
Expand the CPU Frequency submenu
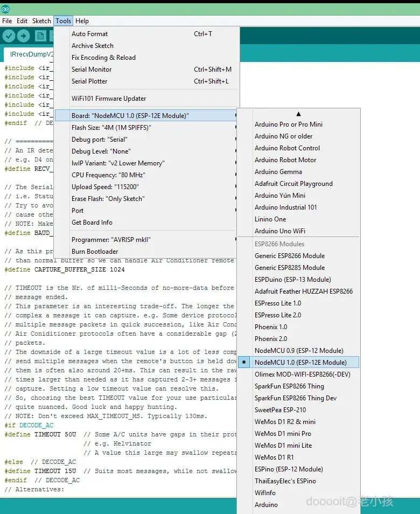[146, 175]
